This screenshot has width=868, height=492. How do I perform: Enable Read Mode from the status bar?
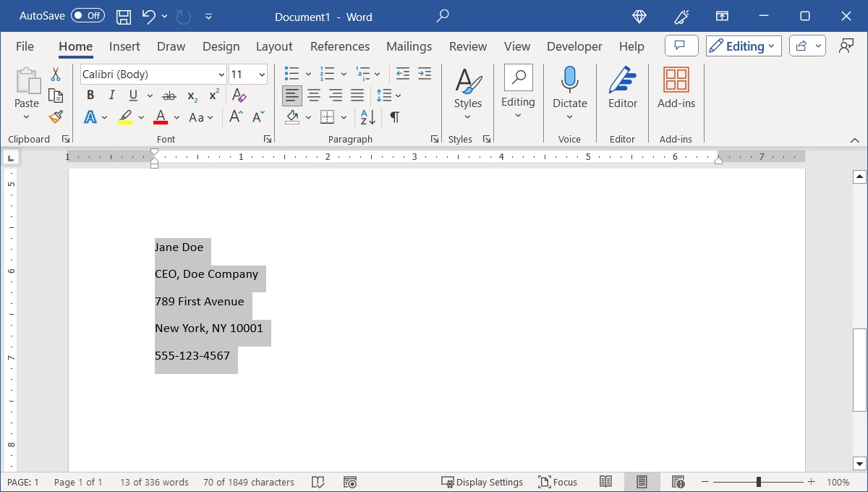tap(605, 481)
